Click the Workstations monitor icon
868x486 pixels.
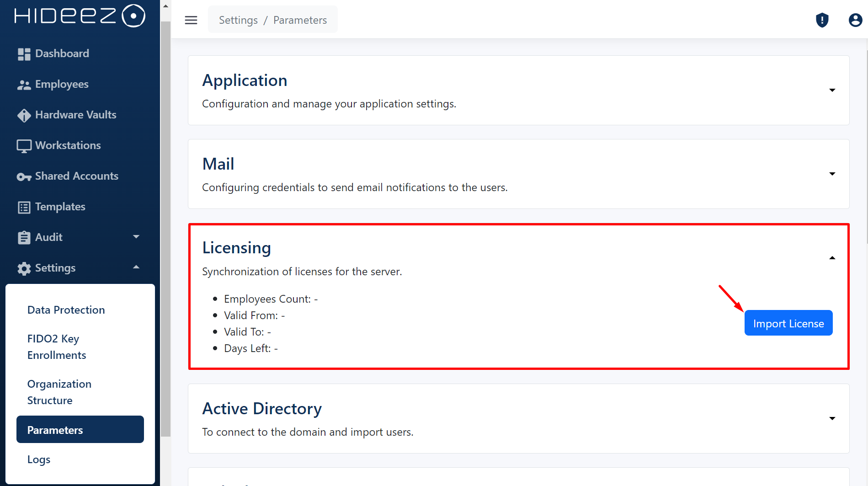(x=24, y=146)
